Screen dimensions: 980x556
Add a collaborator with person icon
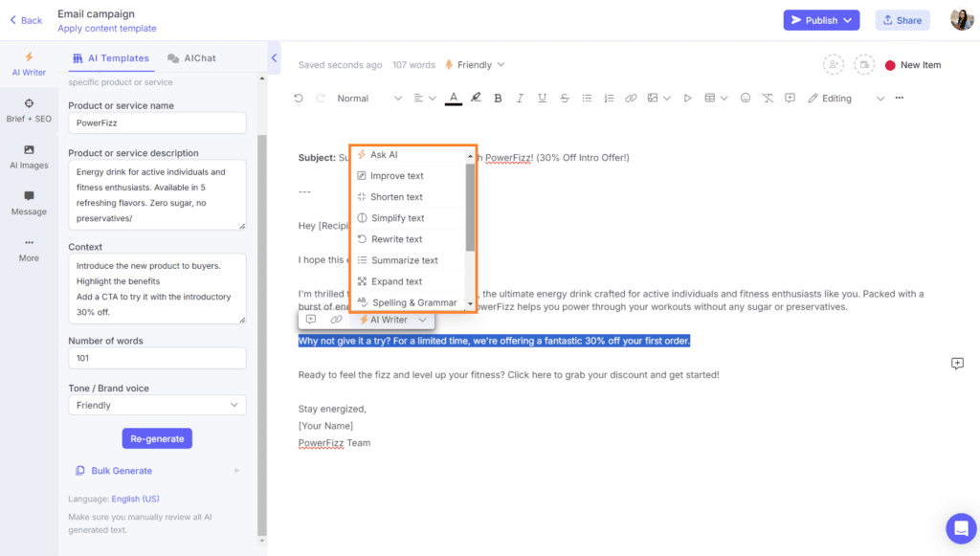coord(834,64)
